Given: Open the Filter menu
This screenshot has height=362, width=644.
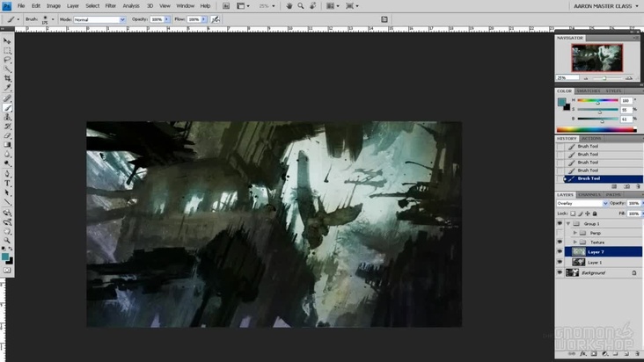Looking at the screenshot, I should click(111, 6).
